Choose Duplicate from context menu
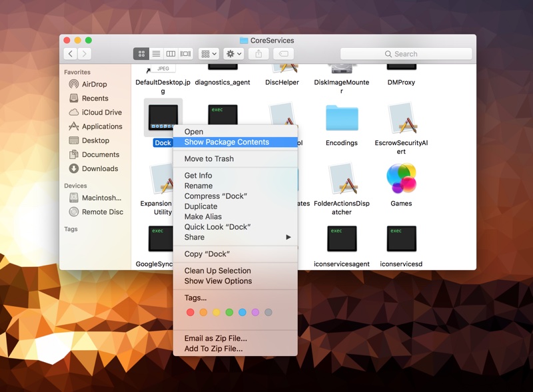533x392 pixels. click(x=235, y=206)
